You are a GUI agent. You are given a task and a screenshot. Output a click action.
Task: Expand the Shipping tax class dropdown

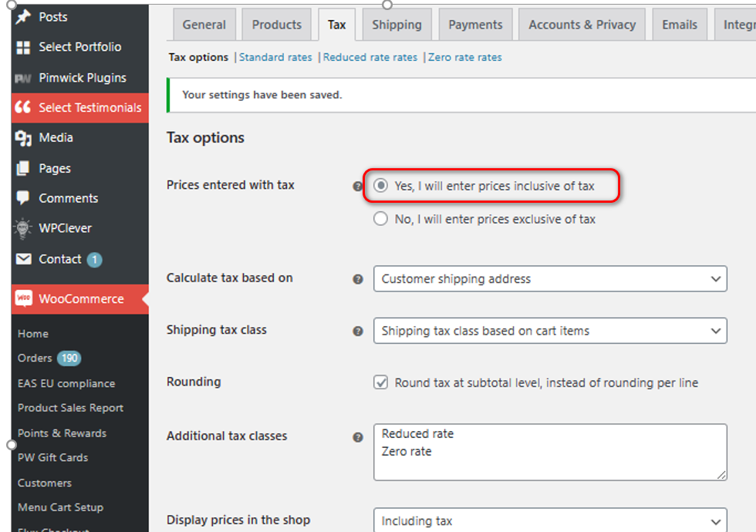(x=549, y=331)
